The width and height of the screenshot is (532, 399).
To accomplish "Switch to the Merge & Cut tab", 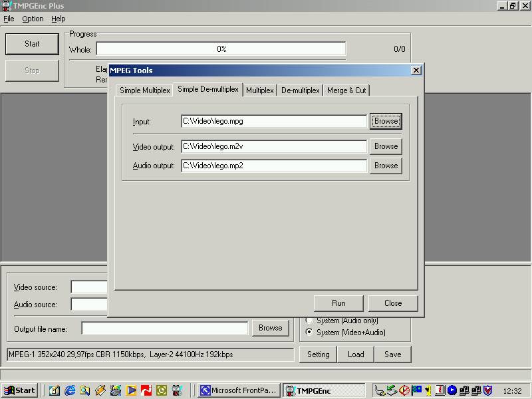I will [x=346, y=90].
